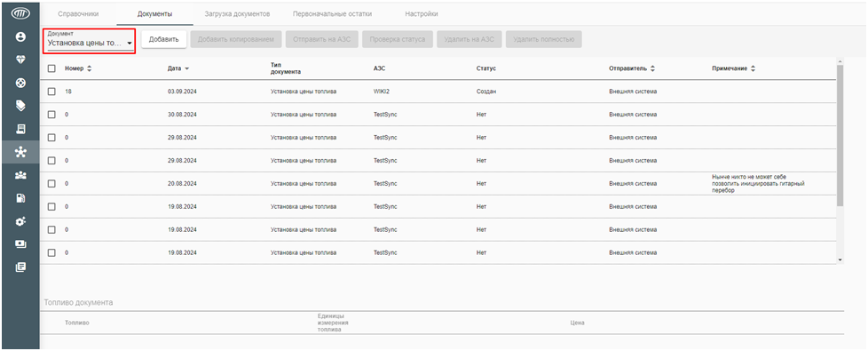Open the people group sidebar icon
868x351 pixels.
pyautogui.click(x=20, y=175)
